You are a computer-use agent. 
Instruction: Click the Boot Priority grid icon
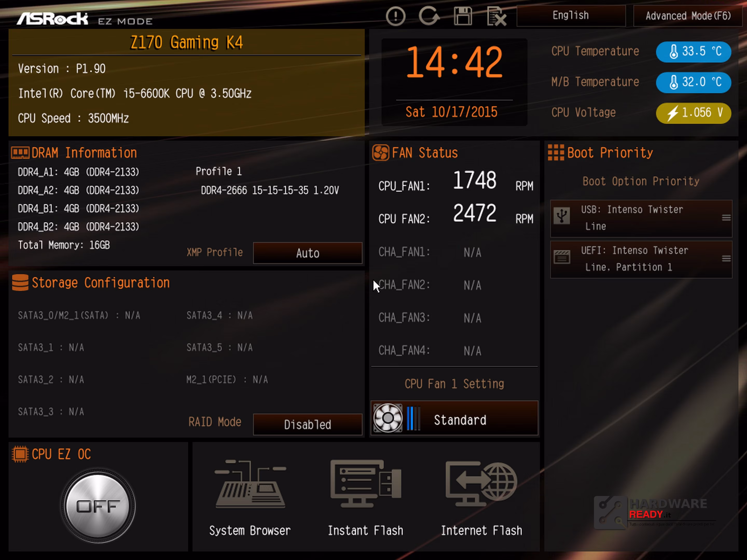(x=556, y=152)
